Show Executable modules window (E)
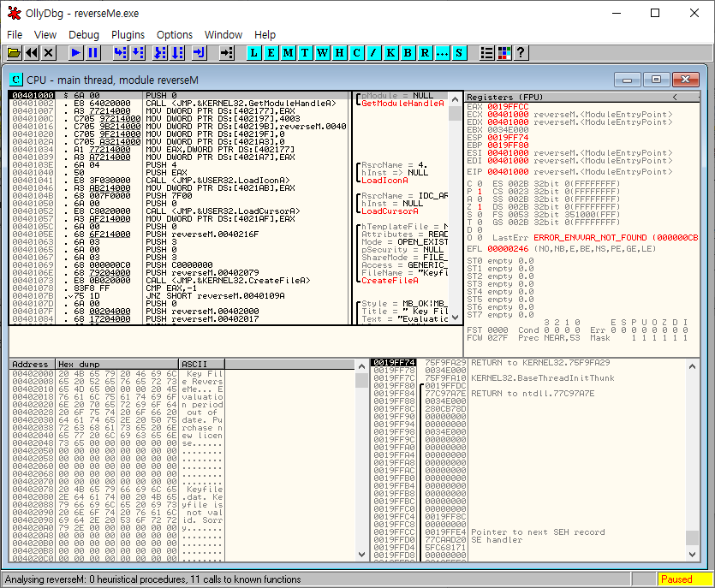 pyautogui.click(x=271, y=53)
